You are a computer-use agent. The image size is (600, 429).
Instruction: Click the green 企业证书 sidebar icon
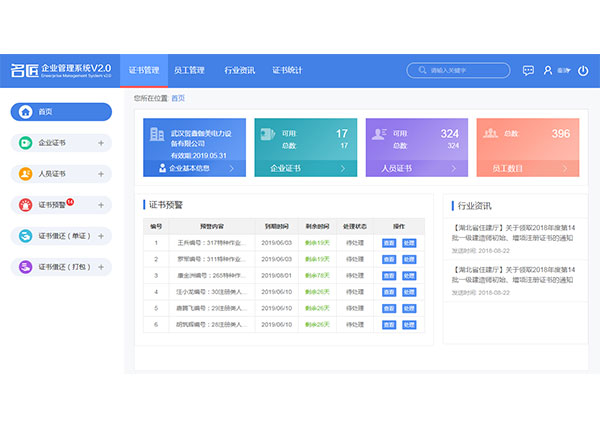point(25,143)
